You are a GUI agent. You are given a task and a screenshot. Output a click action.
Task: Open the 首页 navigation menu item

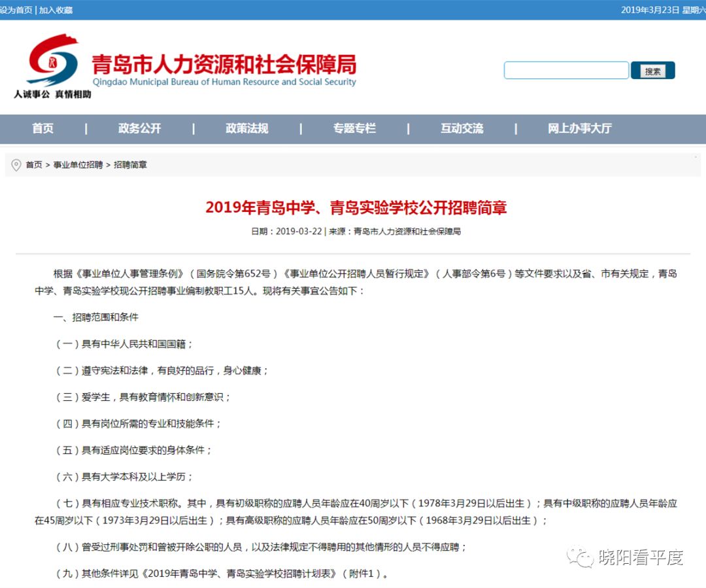coord(42,128)
